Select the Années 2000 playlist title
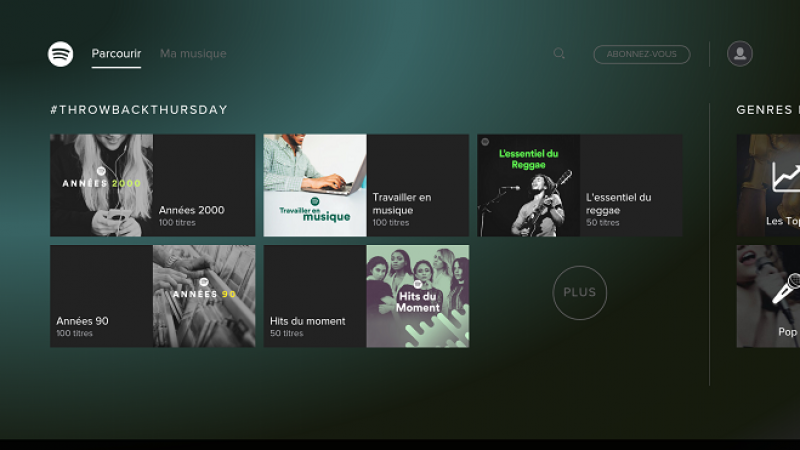This screenshot has height=450, width=800. [x=191, y=210]
